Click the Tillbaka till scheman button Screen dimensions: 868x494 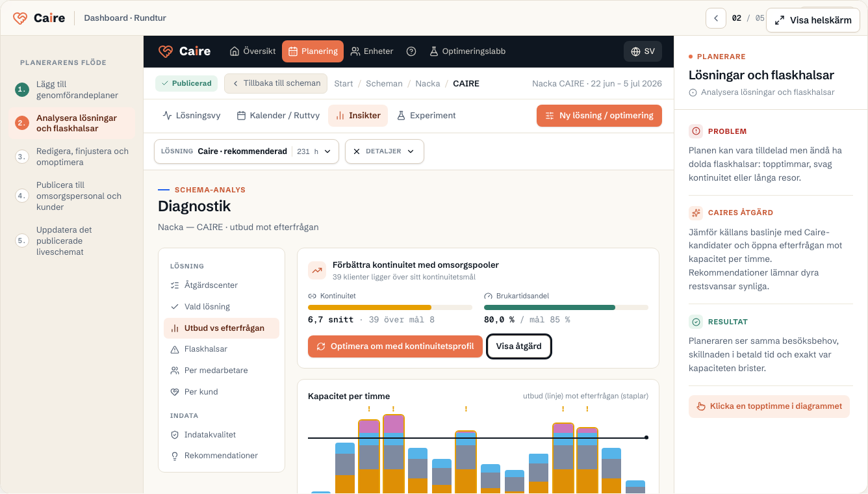point(276,83)
